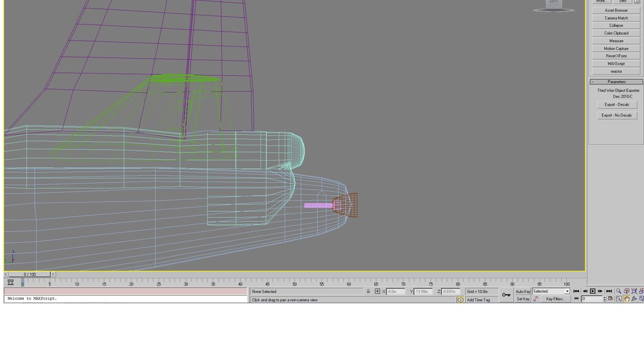644x362 pixels.
Task: Click the Grid = 10.0m readout
Action: tap(481, 291)
